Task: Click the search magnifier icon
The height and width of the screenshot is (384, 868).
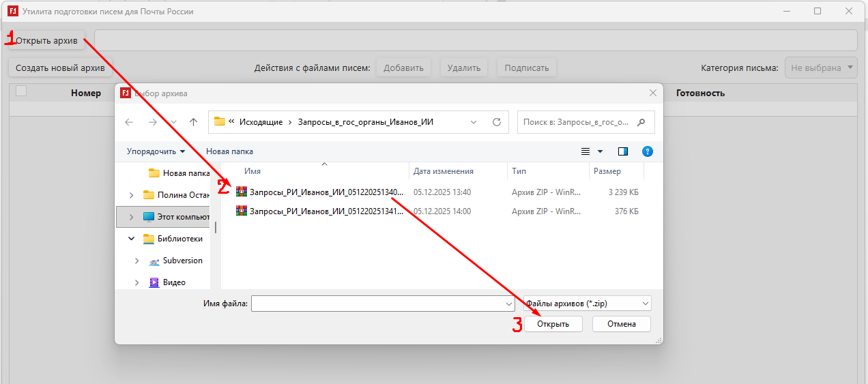Action: (641, 122)
